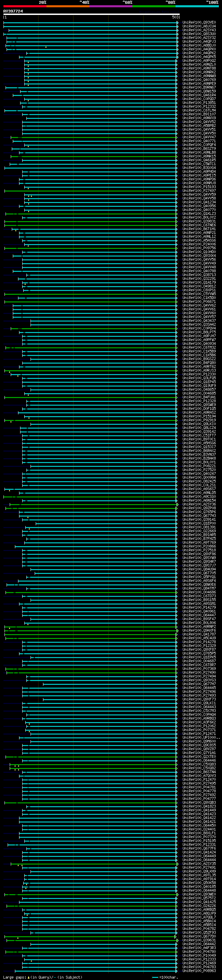222x980 pixels.
Task: Click the alignment bar of UniRef100_A8BDJ0
Action: coord(92,46)
